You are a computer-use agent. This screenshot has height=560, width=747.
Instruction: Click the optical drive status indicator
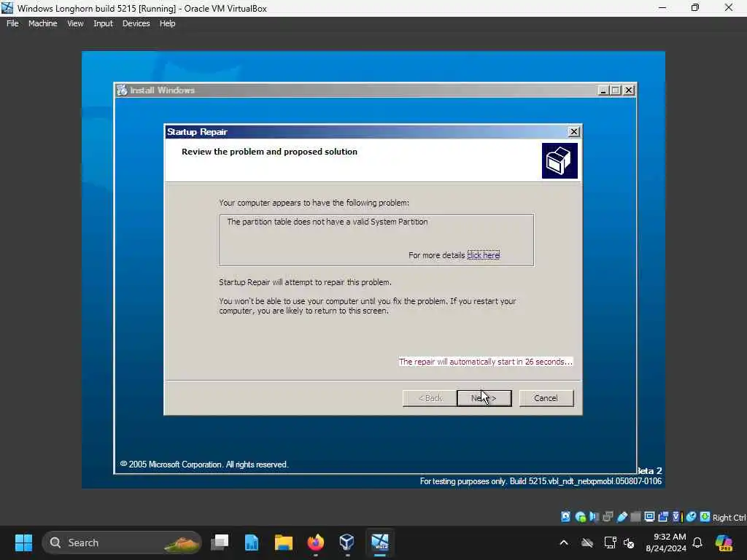click(580, 517)
